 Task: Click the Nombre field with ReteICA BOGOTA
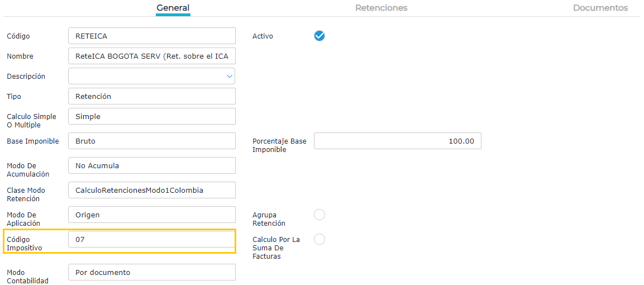point(151,56)
